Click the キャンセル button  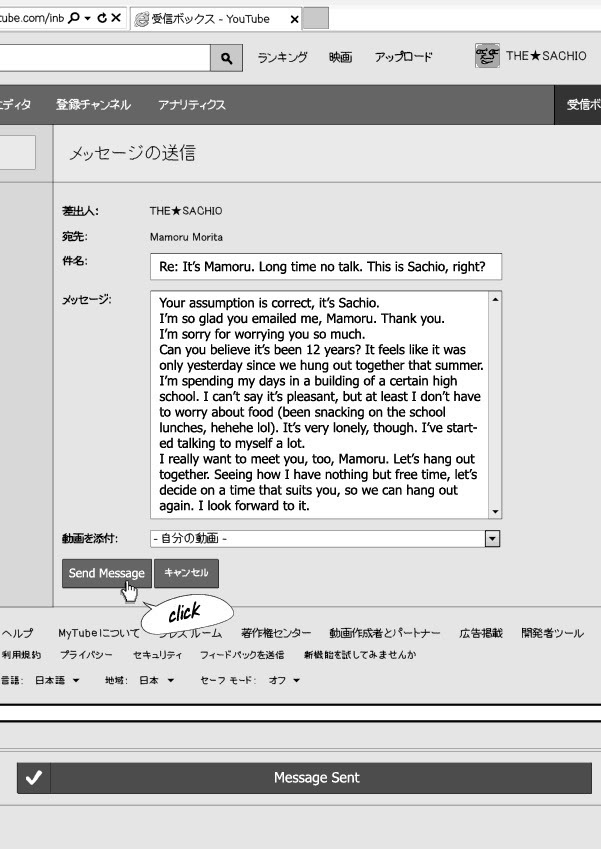click(x=186, y=573)
